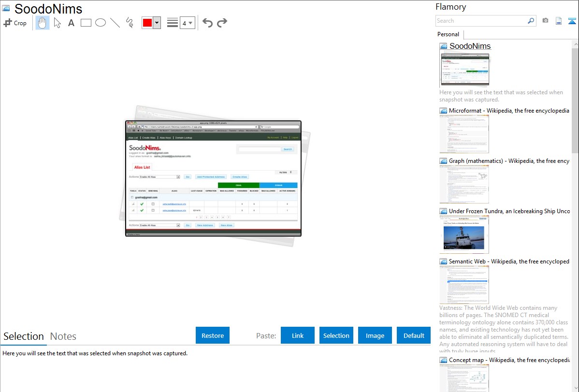Select the icebreaking ship thumbnail
This screenshot has width=579, height=392.
(x=464, y=234)
